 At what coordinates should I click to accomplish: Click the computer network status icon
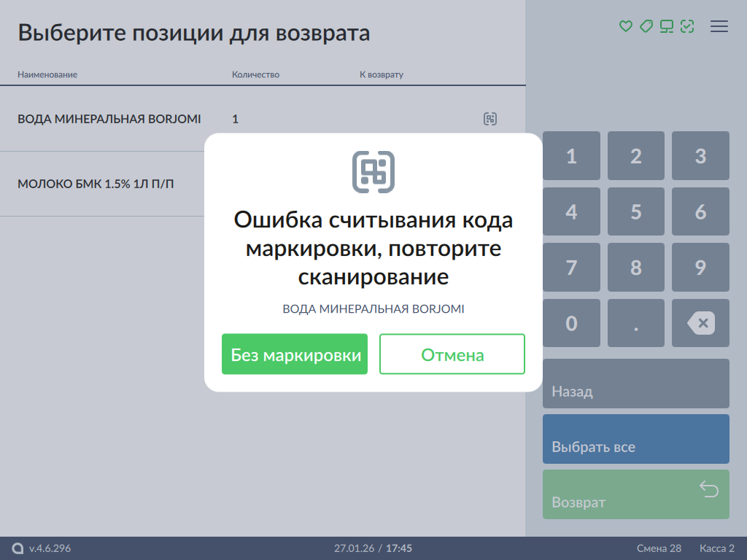(x=666, y=26)
